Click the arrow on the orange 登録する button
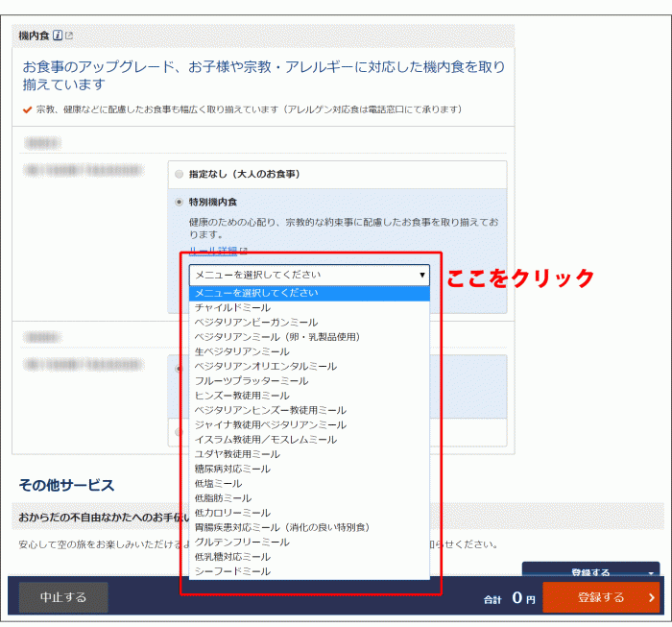The height and width of the screenshot is (627, 672). coord(652,597)
